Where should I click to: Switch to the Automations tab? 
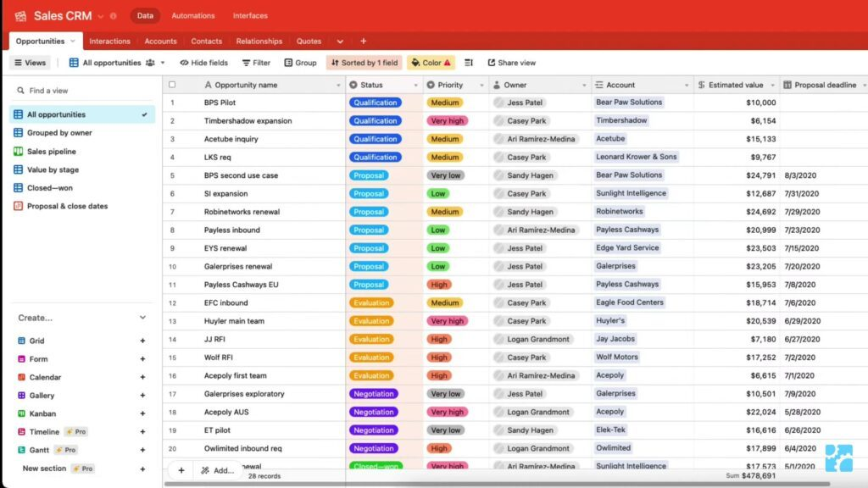point(192,15)
